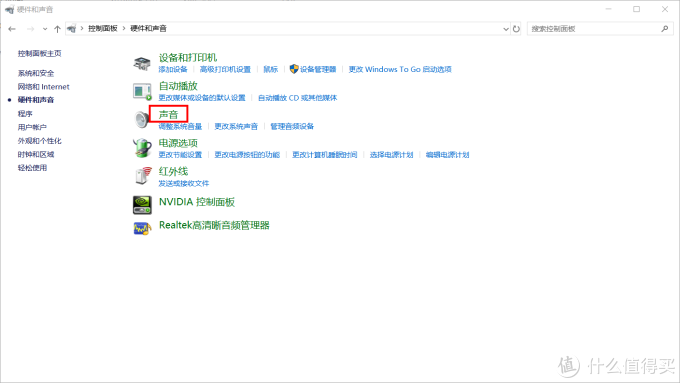Click the chevron after 控制面板 breadcrumb
The width and height of the screenshot is (680, 383).
tap(124, 28)
